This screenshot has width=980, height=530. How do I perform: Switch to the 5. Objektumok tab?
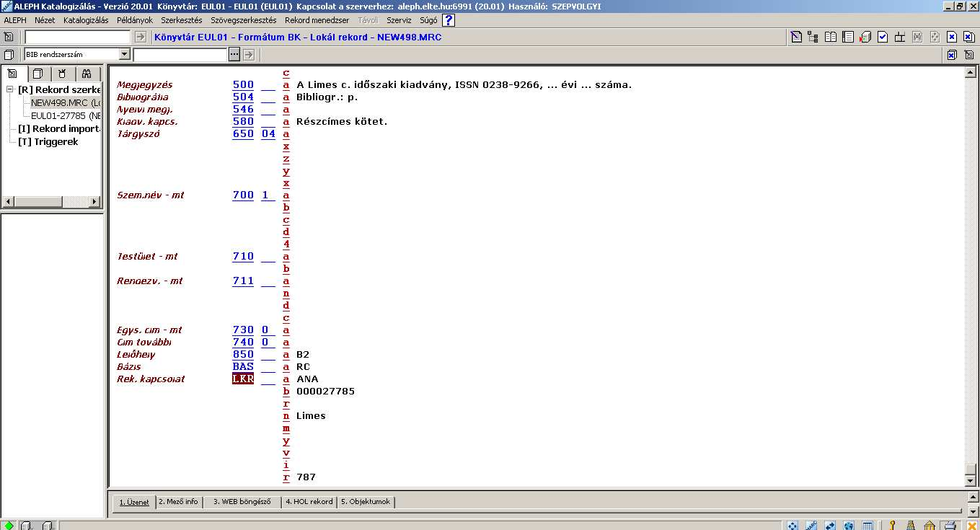366,502
